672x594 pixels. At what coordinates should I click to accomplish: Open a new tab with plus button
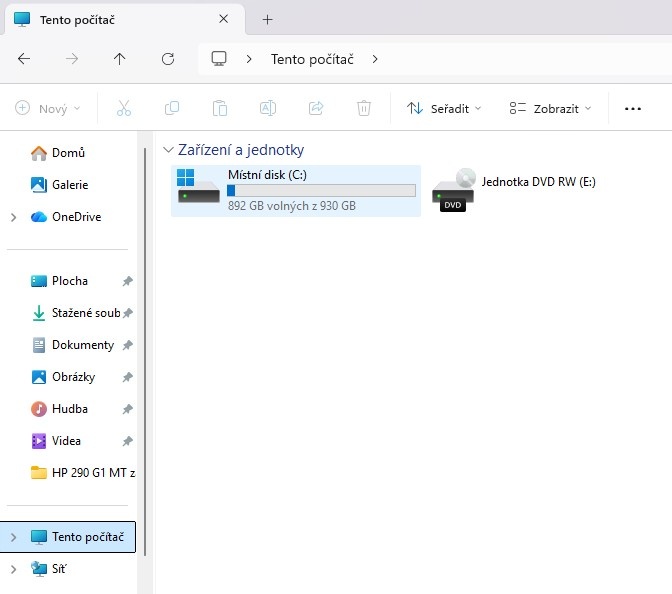coord(267,19)
